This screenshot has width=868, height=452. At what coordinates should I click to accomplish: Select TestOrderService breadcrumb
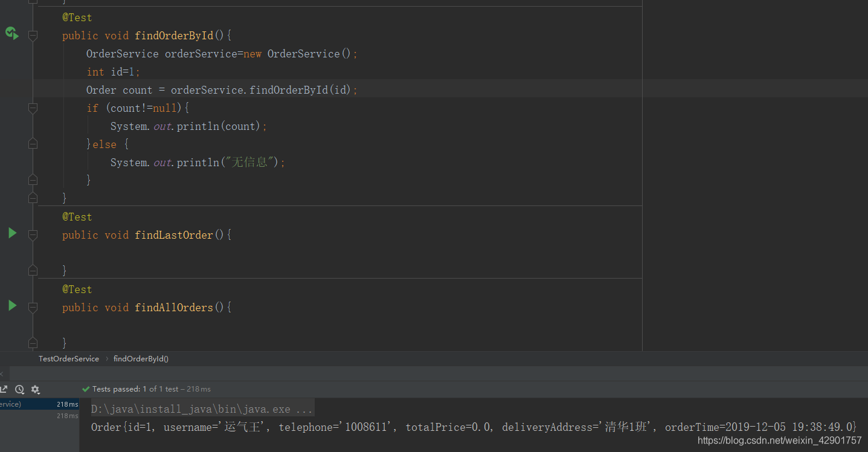pos(69,359)
